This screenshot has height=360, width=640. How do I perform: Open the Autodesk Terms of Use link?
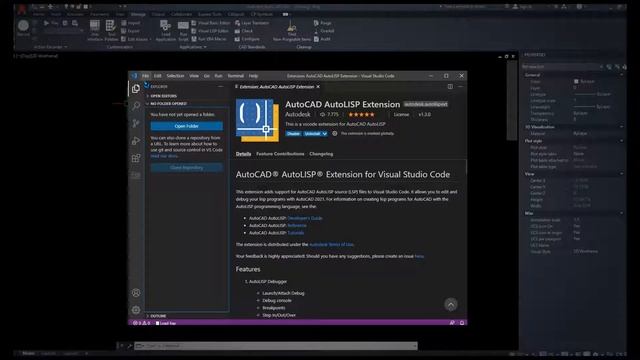pos(331,244)
